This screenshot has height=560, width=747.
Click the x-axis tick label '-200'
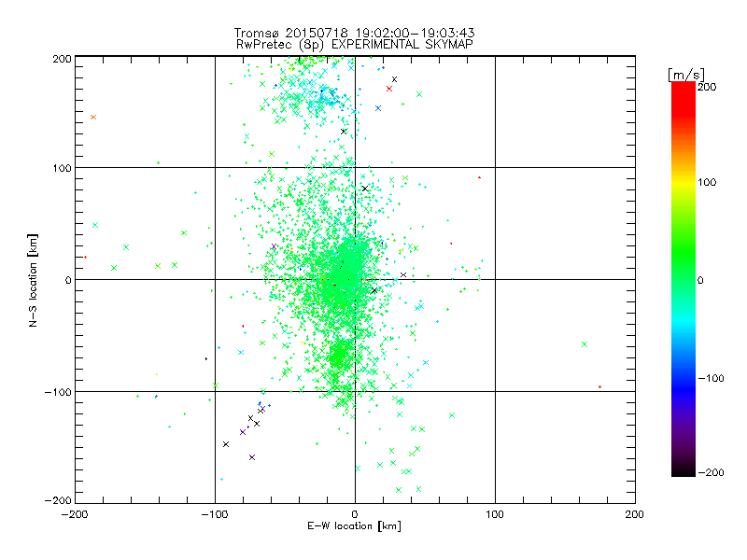pos(75,514)
